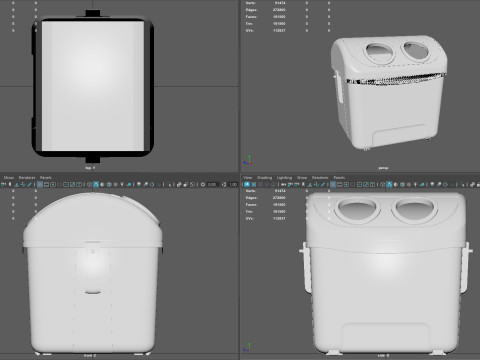Click the grease pencil icon in the front view toolbar

29,184
